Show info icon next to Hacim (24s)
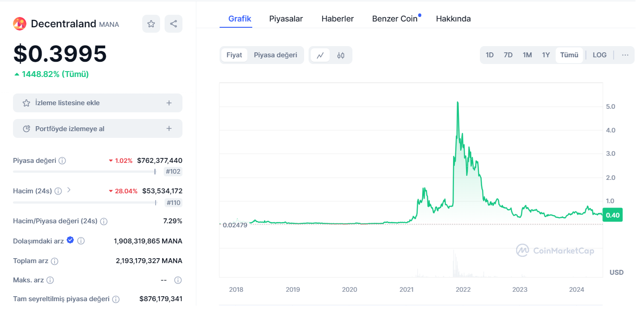 click(x=58, y=191)
